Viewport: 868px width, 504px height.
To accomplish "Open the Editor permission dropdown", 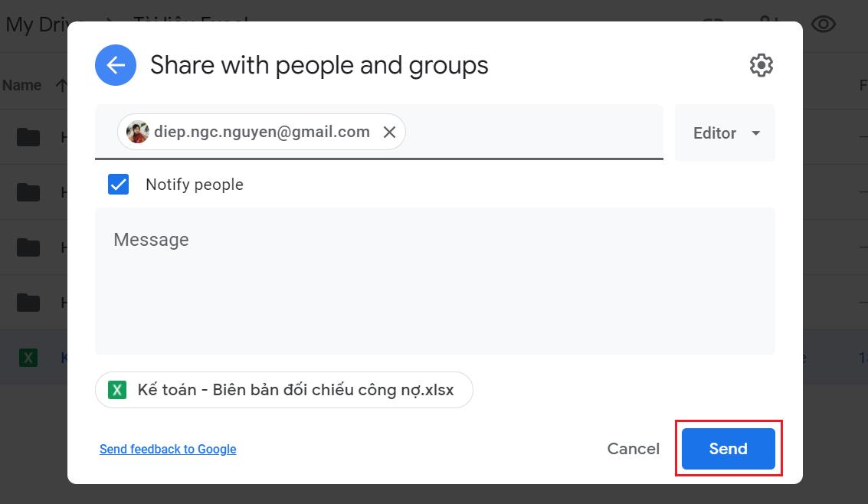I will [x=723, y=133].
